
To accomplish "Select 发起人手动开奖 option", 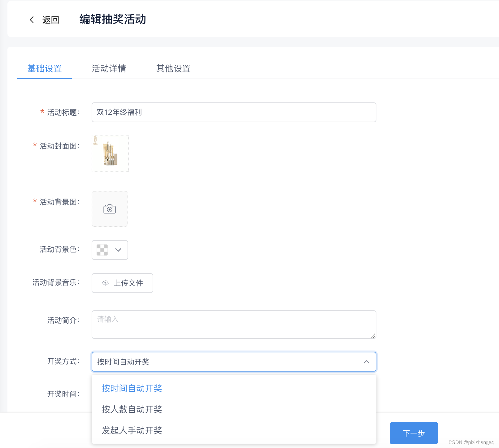I will pos(234,430).
